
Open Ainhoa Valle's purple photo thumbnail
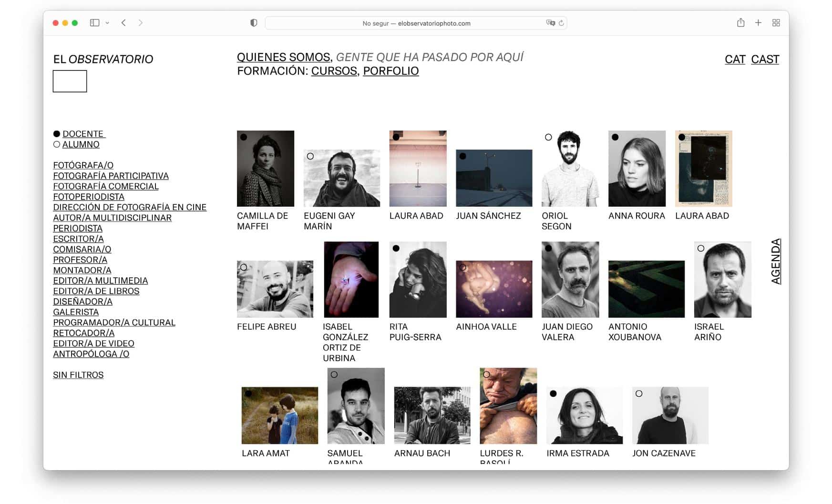pyautogui.click(x=494, y=289)
